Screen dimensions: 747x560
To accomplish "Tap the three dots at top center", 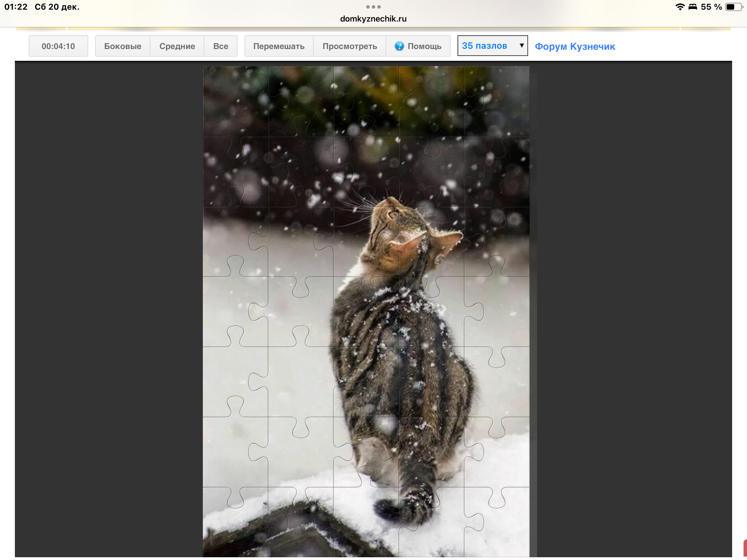I will click(373, 7).
